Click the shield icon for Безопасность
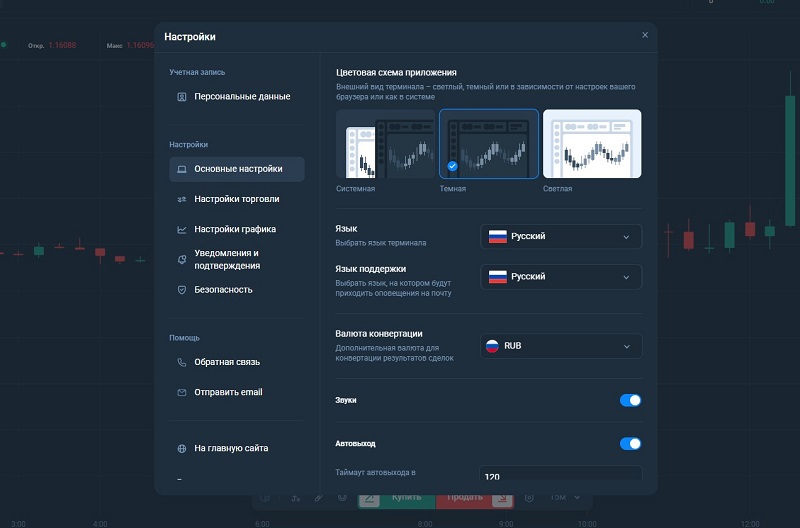This screenshot has width=800, height=528. click(182, 290)
